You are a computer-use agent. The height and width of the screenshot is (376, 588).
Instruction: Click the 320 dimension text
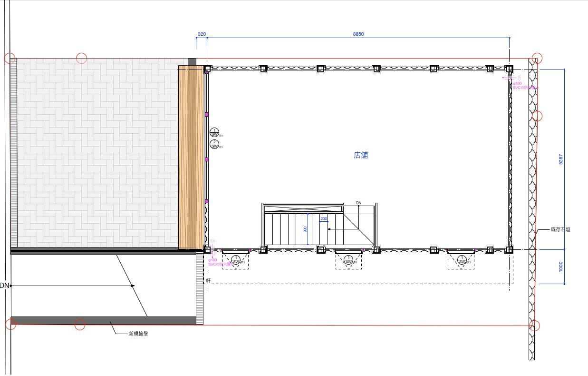(x=202, y=34)
